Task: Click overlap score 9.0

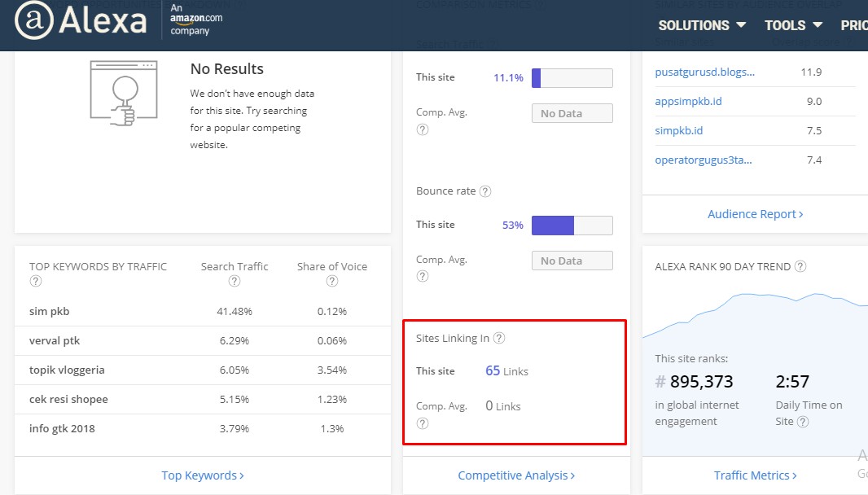Action: pos(814,101)
